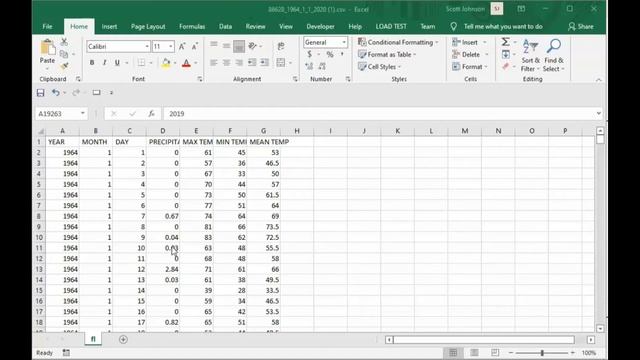The image size is (640, 360).
Task: Open the General number format dropdown
Action: [344, 42]
